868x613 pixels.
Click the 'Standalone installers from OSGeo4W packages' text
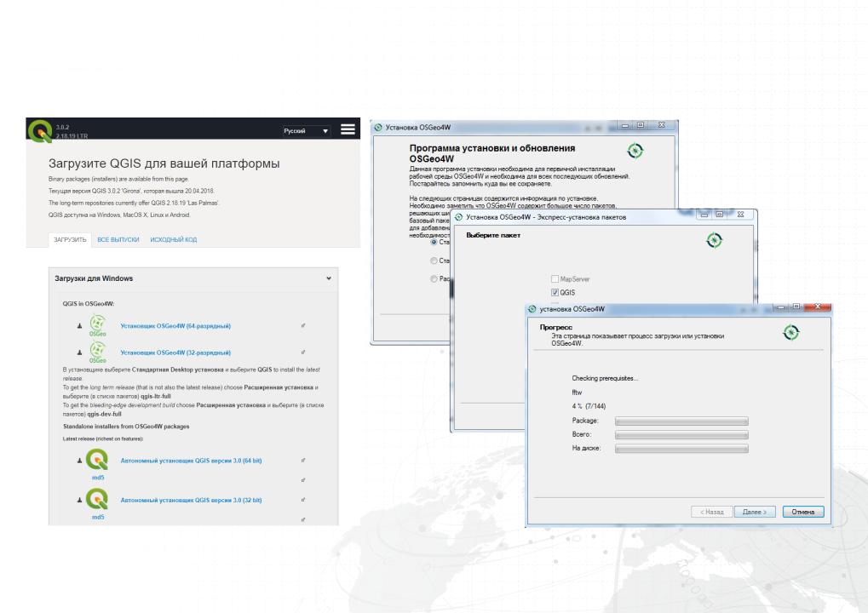126,427
